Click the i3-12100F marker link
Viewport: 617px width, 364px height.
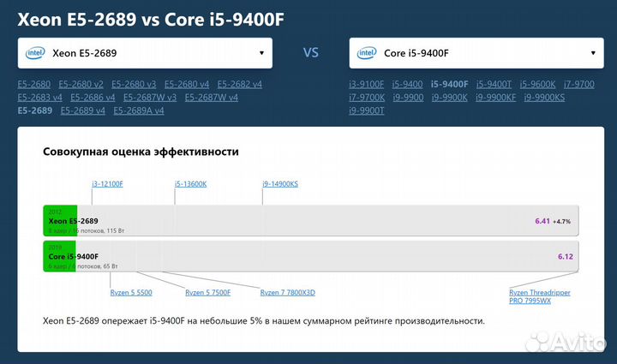[x=107, y=184]
